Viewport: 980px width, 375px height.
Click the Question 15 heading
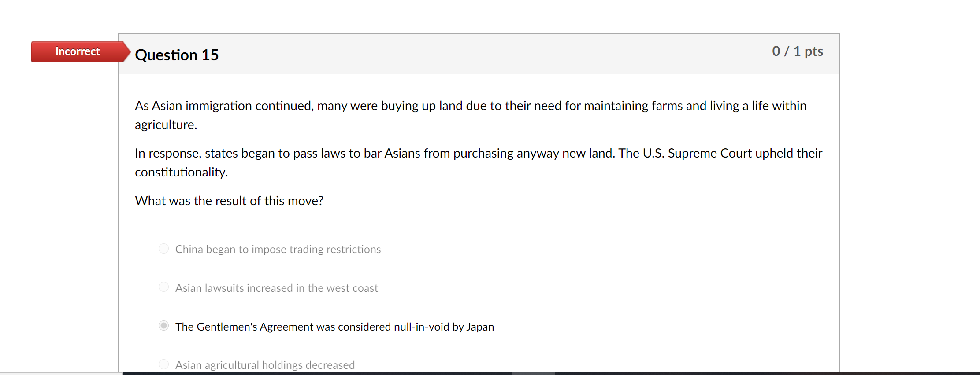pos(177,55)
